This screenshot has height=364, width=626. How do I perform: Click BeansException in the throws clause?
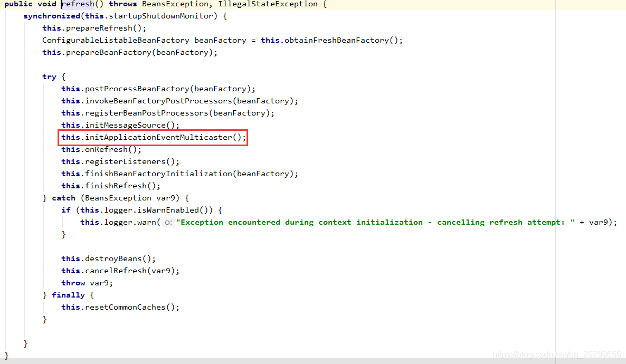175,4
